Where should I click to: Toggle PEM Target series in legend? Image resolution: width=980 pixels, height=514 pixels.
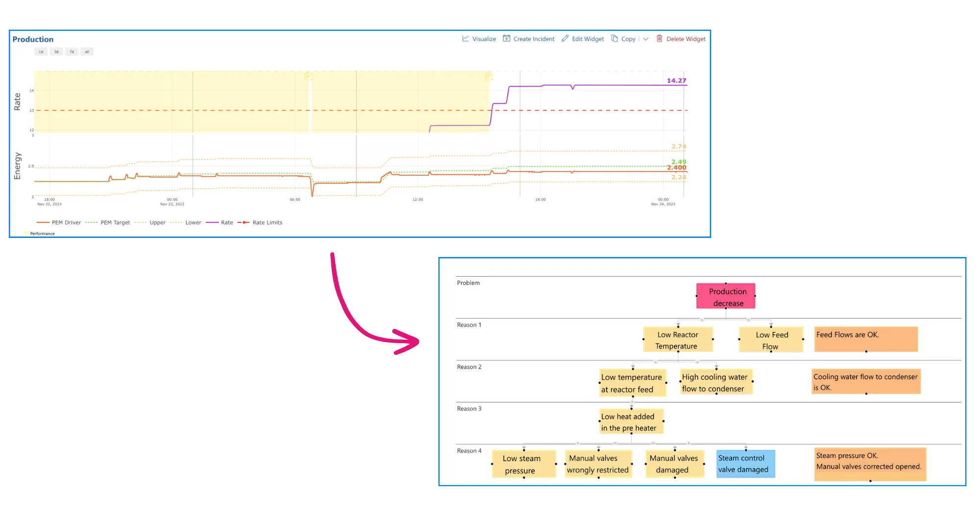pos(108,223)
